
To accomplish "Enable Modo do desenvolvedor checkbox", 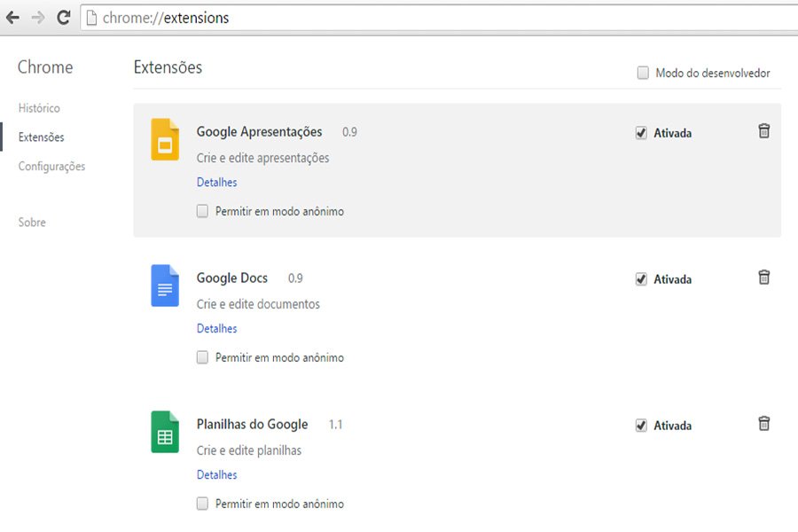I will 643,73.
